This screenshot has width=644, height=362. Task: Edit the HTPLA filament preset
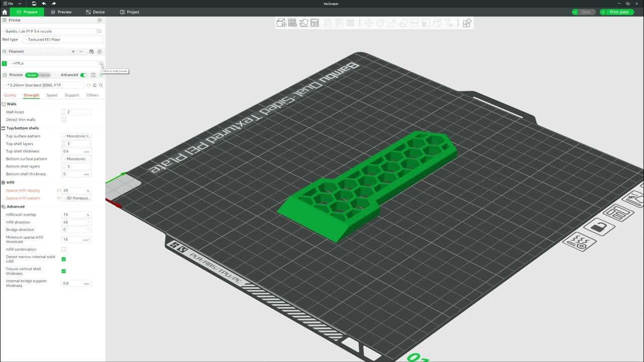(x=101, y=63)
